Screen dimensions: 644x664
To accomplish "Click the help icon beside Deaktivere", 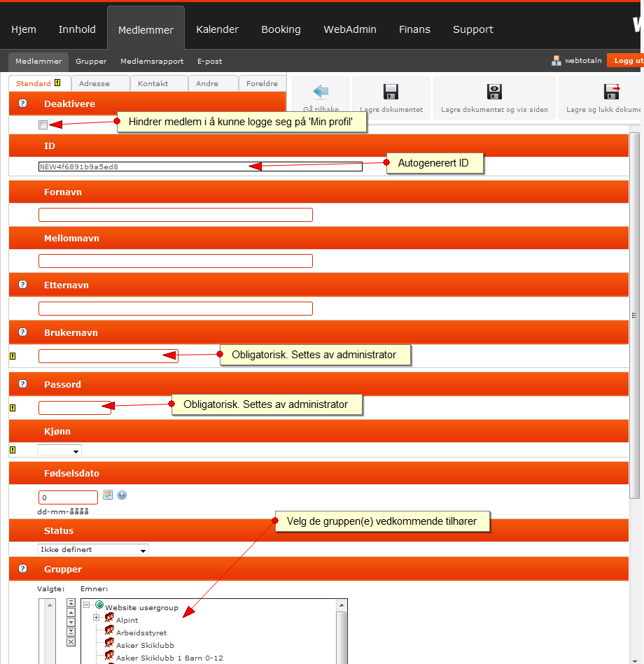I will (23, 104).
